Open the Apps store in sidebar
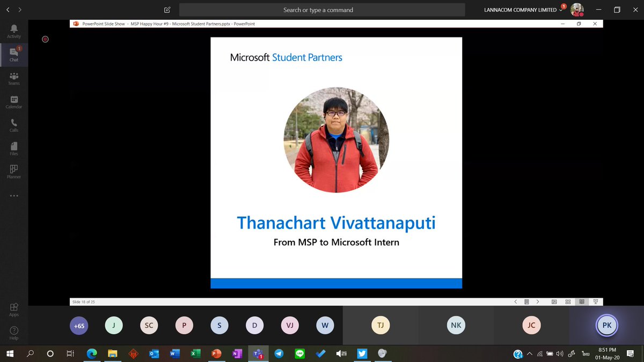 coord(14,309)
